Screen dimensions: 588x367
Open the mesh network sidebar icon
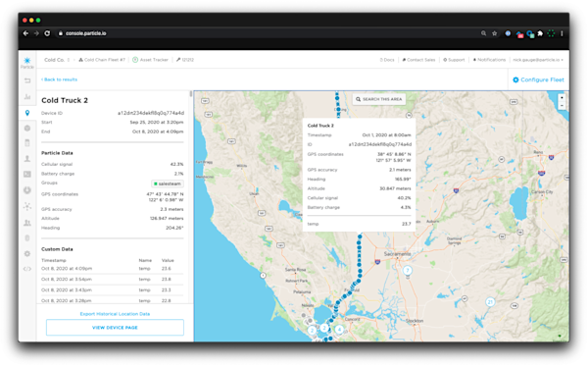27,206
